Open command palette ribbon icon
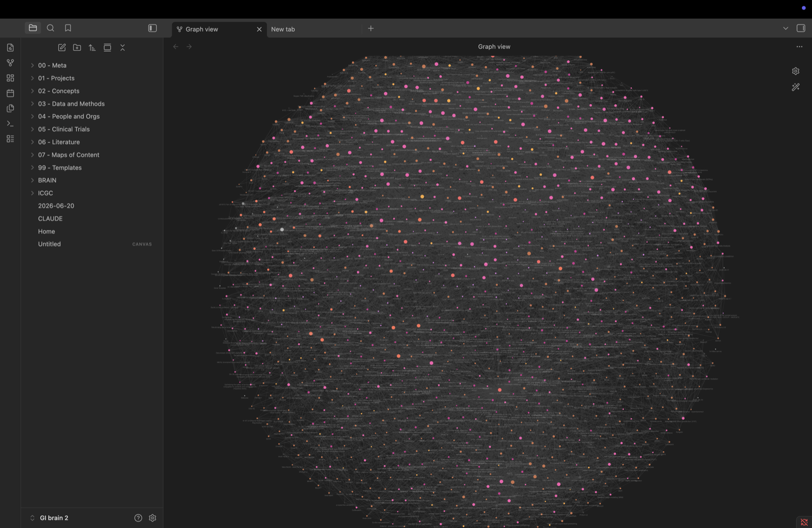812x528 pixels. pyautogui.click(x=10, y=123)
